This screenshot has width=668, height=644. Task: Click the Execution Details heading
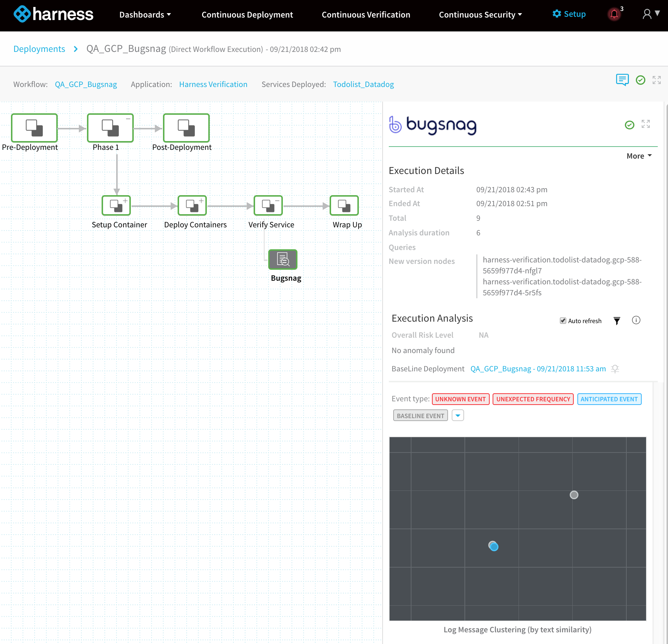point(426,171)
